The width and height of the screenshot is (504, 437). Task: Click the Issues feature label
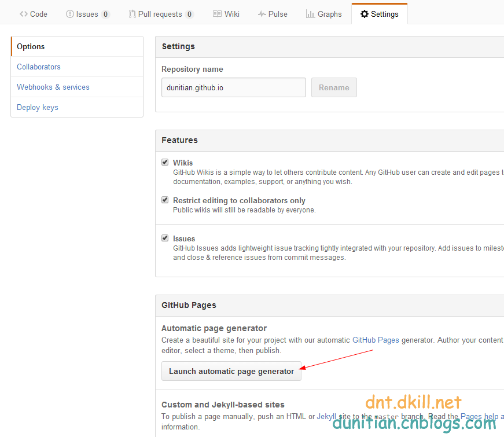tap(184, 238)
